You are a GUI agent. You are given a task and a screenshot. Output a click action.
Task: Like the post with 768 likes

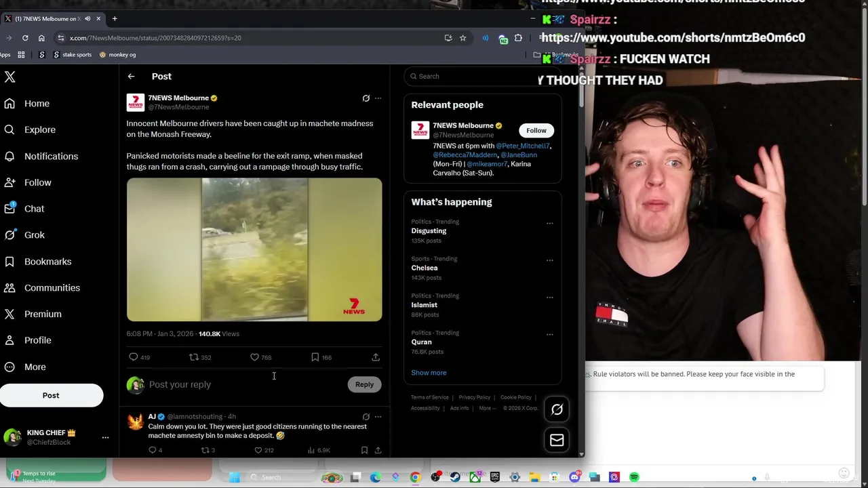pos(254,357)
